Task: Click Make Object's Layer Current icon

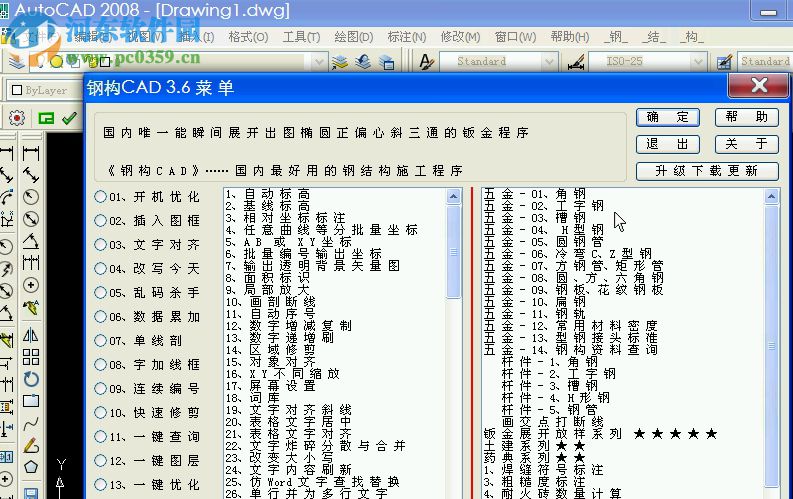Action: (x=340, y=62)
